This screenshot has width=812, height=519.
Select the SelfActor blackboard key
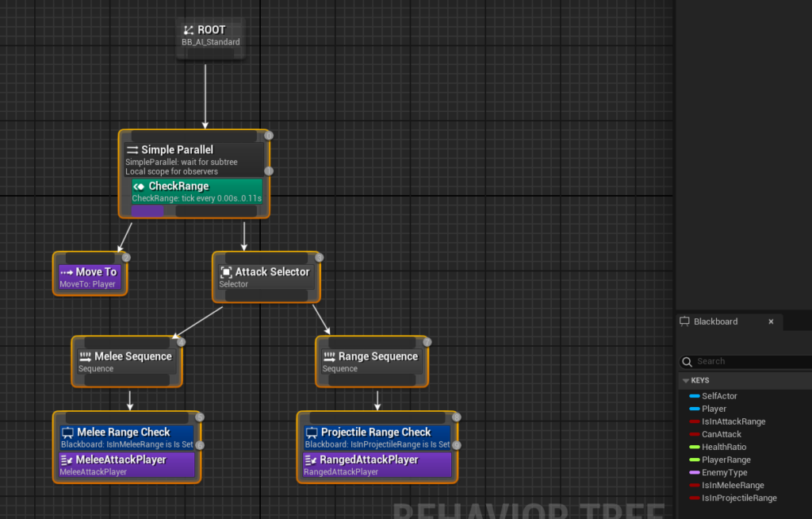pos(719,396)
